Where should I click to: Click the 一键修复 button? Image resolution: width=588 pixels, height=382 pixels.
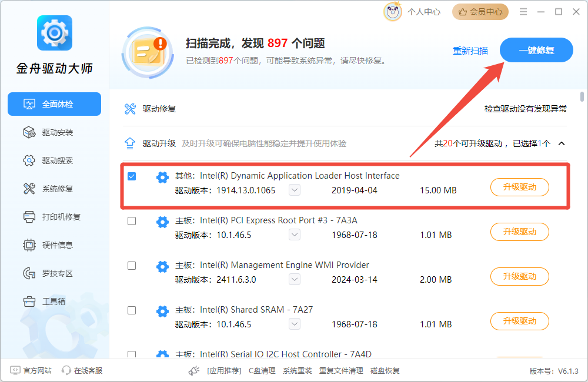pos(536,50)
